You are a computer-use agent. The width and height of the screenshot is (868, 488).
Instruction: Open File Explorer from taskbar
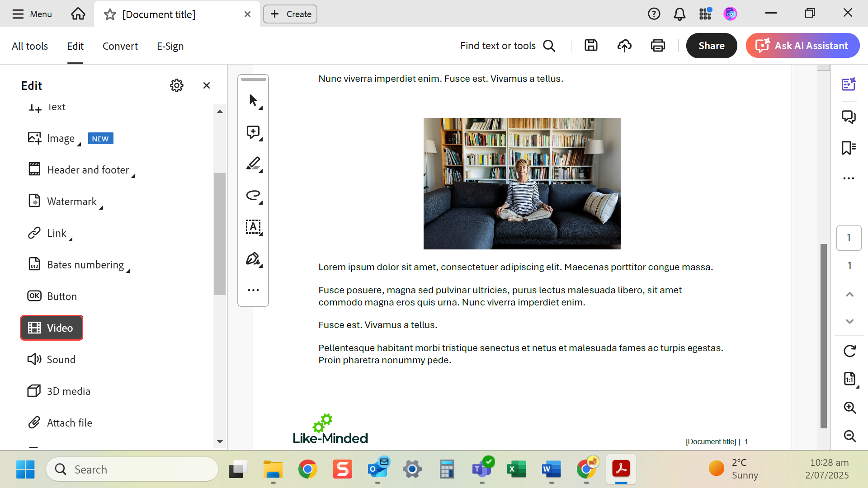tap(273, 469)
